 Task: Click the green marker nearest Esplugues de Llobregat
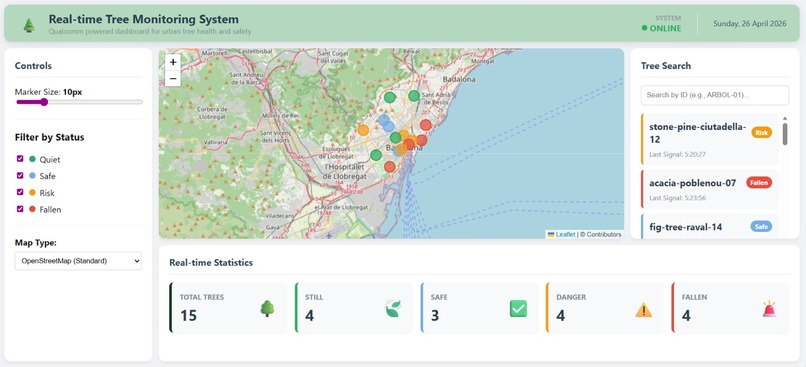pos(376,155)
